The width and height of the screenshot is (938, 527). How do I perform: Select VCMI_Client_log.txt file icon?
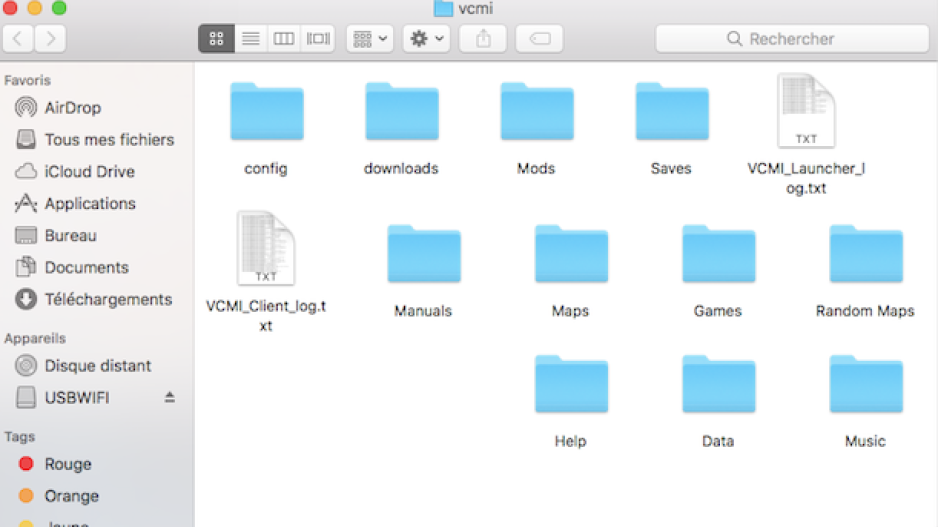click(266, 248)
